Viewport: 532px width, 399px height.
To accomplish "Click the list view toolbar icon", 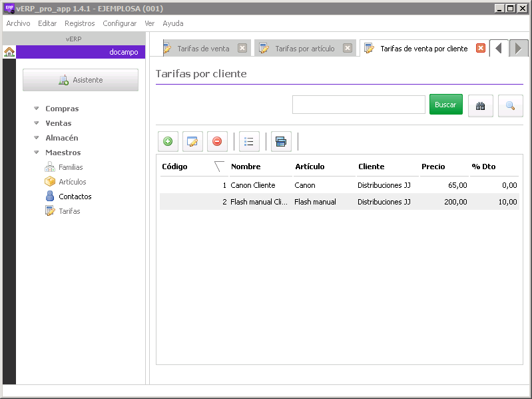I will pyautogui.click(x=249, y=141).
